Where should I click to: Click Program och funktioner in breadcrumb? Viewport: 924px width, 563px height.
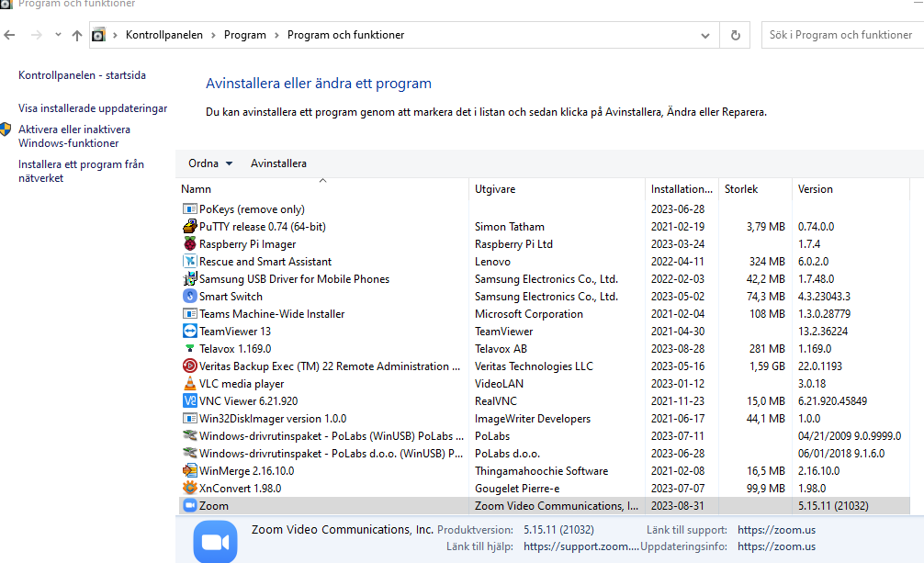click(346, 35)
